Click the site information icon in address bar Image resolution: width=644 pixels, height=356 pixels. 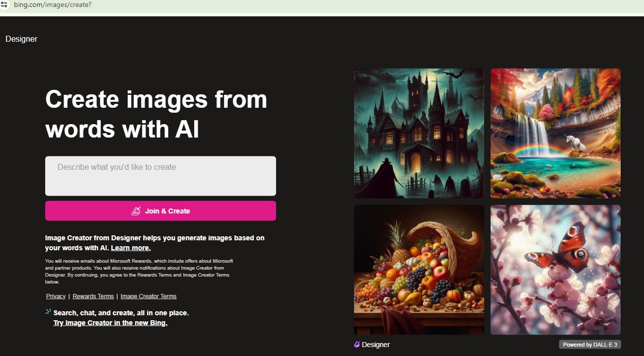click(x=4, y=4)
